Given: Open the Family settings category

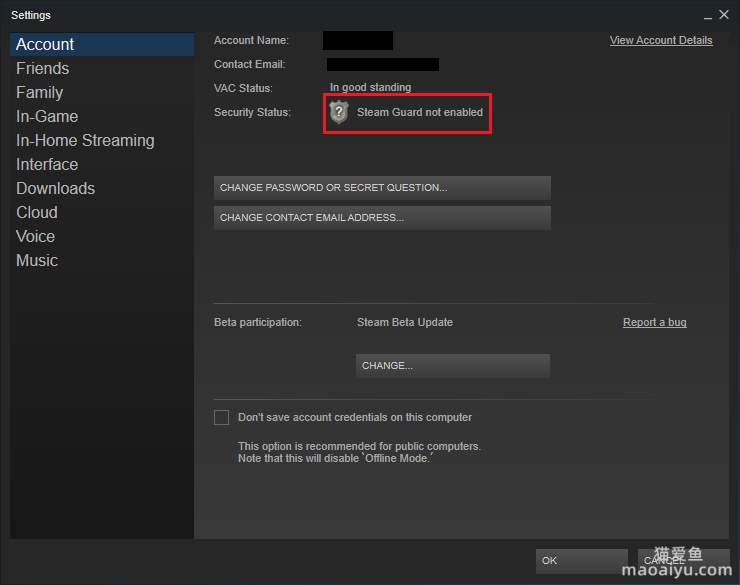Looking at the screenshot, I should 102,92.
